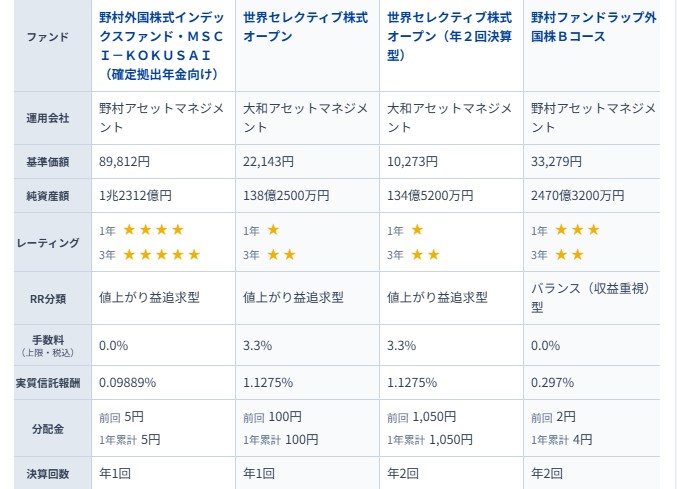Select the 基準価額 row header
This screenshot has height=489, width=677.
[48, 161]
